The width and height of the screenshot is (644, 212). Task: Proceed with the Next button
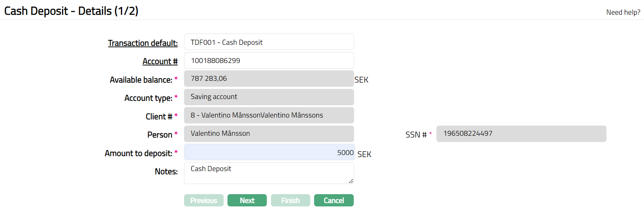[x=247, y=200]
